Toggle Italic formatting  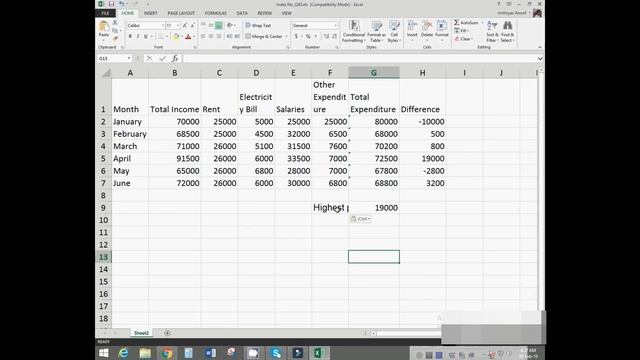(138, 36)
